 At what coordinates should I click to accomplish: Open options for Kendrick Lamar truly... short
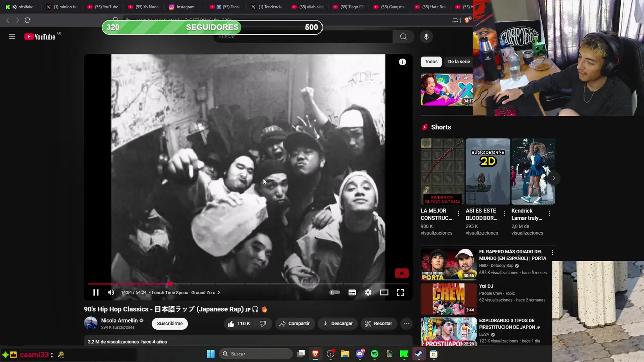pyautogui.click(x=549, y=213)
